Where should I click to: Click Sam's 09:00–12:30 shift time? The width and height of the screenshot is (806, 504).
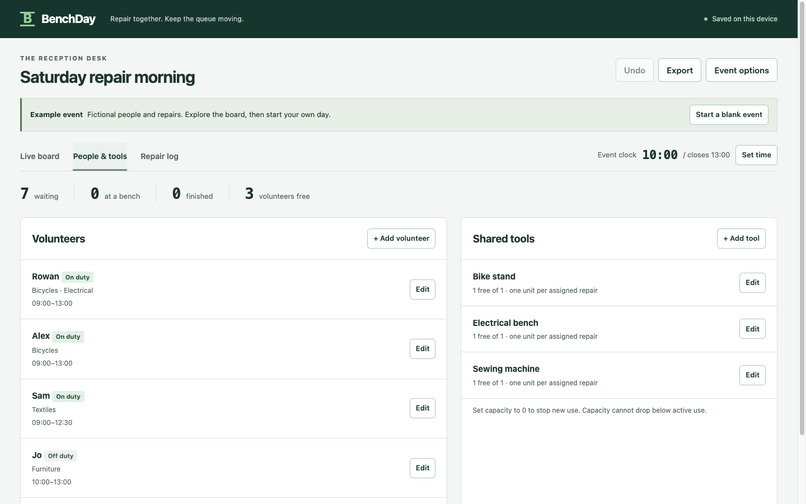coord(52,422)
